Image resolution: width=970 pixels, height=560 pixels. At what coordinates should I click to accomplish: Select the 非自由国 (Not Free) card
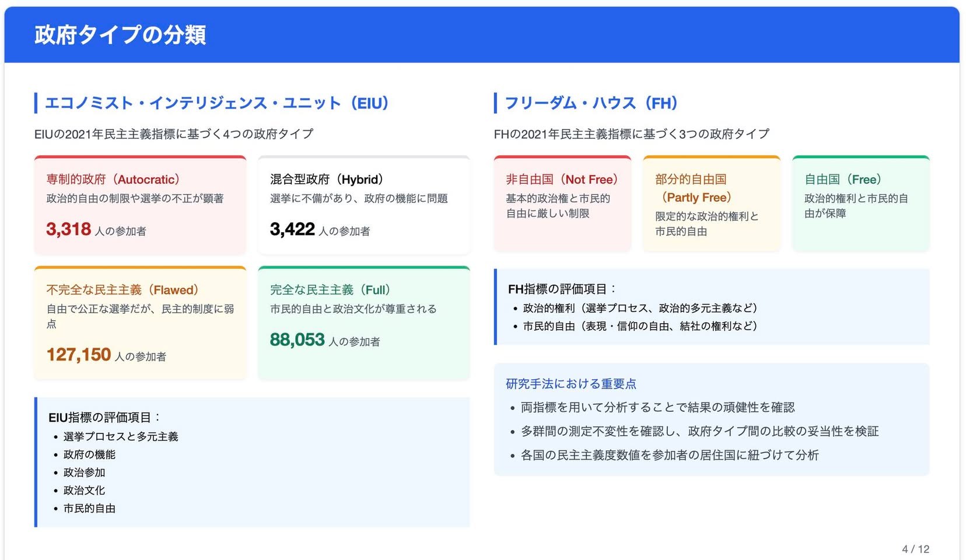562,204
